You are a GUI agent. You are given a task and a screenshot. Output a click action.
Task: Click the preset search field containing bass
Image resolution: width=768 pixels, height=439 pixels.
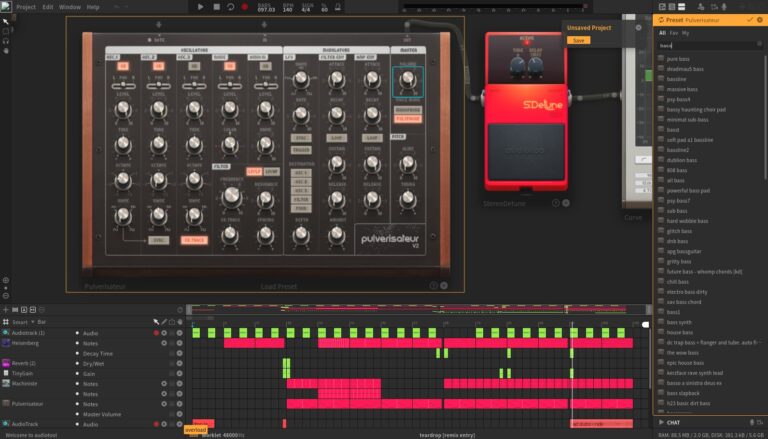[x=708, y=45]
